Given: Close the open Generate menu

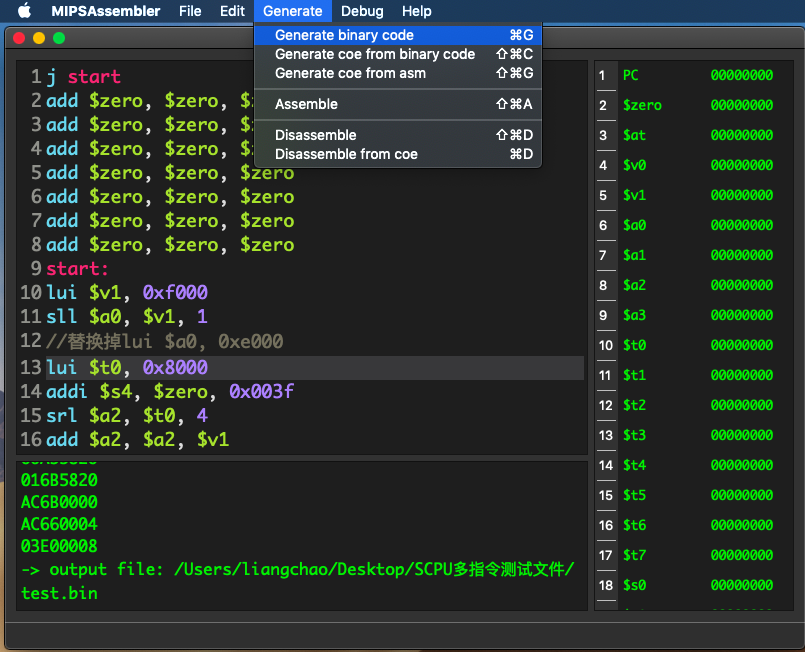Looking at the screenshot, I should [293, 11].
